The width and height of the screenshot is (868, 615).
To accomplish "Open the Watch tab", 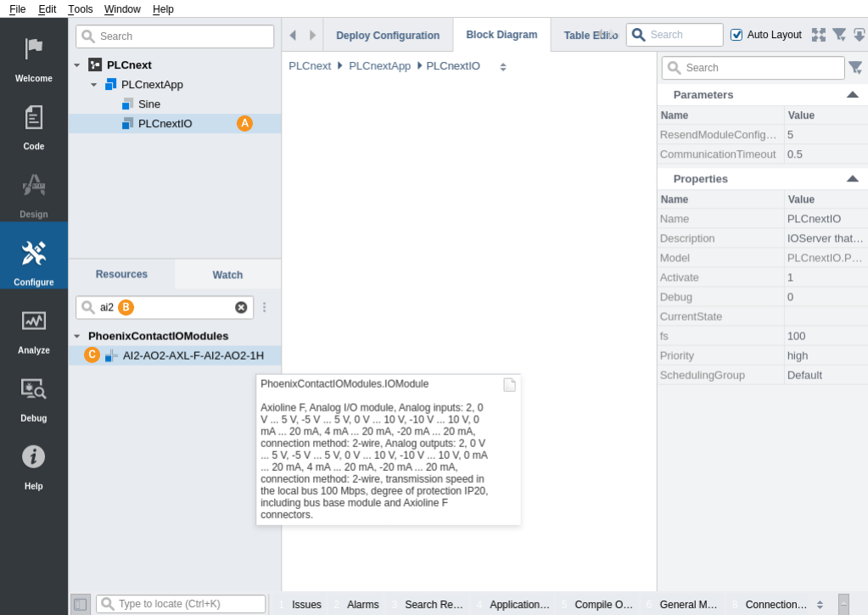I will [227, 275].
